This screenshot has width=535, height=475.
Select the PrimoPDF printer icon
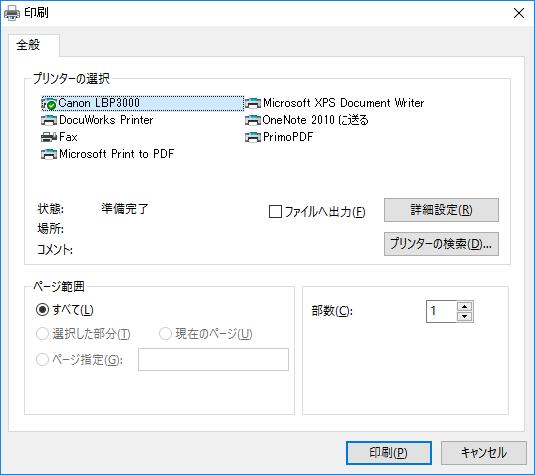(x=253, y=137)
